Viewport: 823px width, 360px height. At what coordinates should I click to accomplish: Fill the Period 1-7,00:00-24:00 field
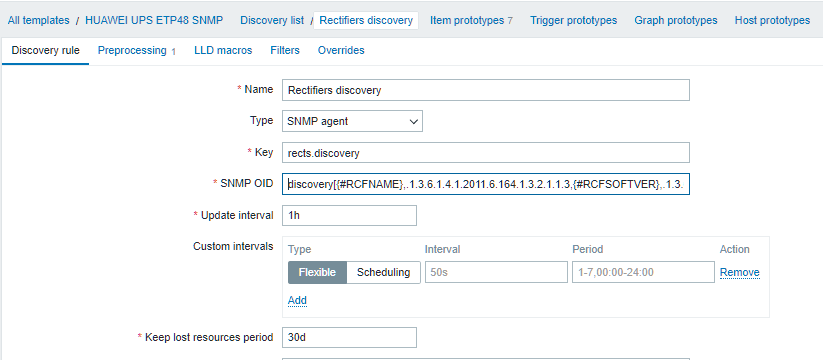643,272
